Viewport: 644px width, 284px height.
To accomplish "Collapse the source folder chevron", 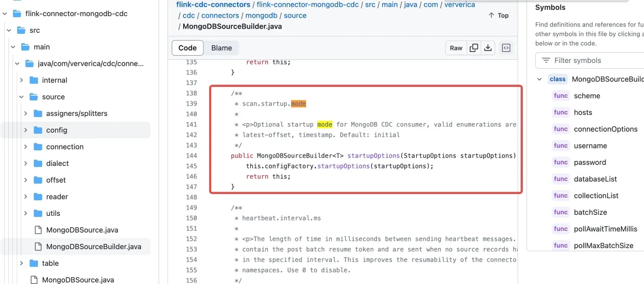I will [21, 97].
